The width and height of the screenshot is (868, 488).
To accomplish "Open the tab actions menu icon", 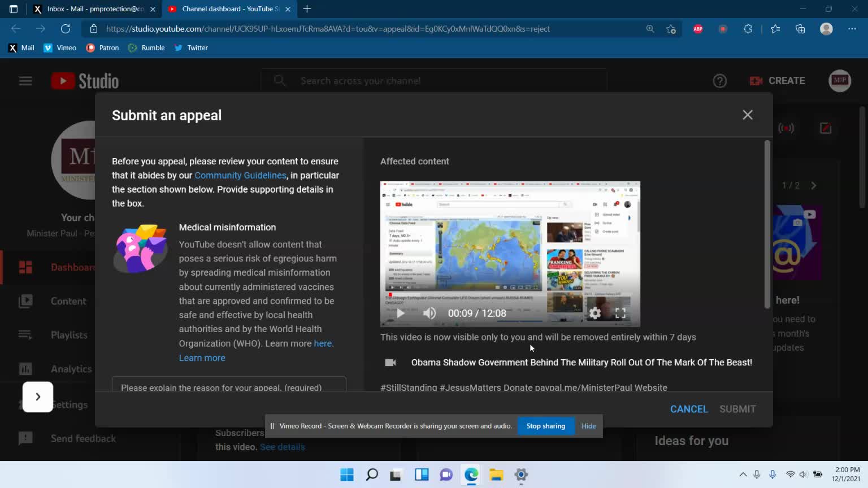I will (14, 9).
